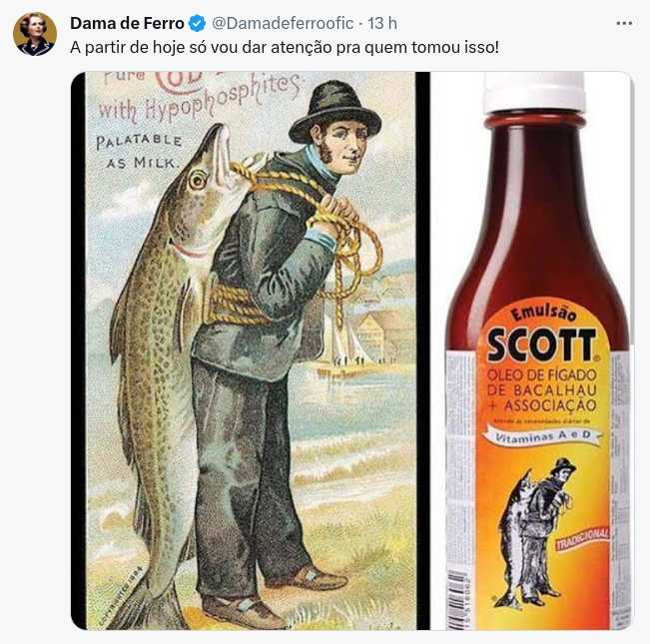
Task: Open the vintage fisherman illustration image
Action: (x=251, y=350)
